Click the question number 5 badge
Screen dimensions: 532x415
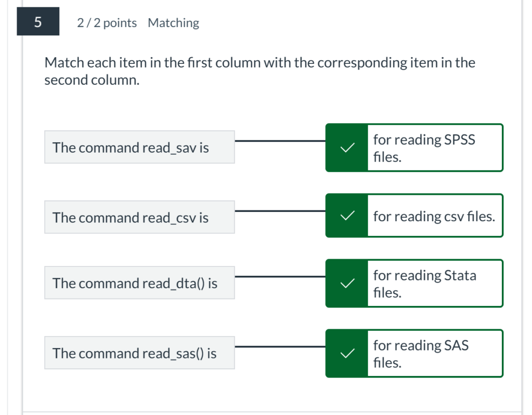37,22
